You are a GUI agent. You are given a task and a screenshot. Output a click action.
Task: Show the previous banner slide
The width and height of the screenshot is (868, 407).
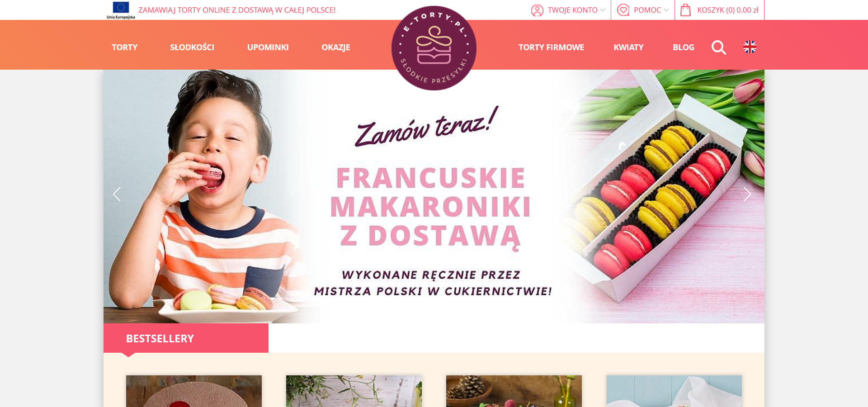(117, 194)
